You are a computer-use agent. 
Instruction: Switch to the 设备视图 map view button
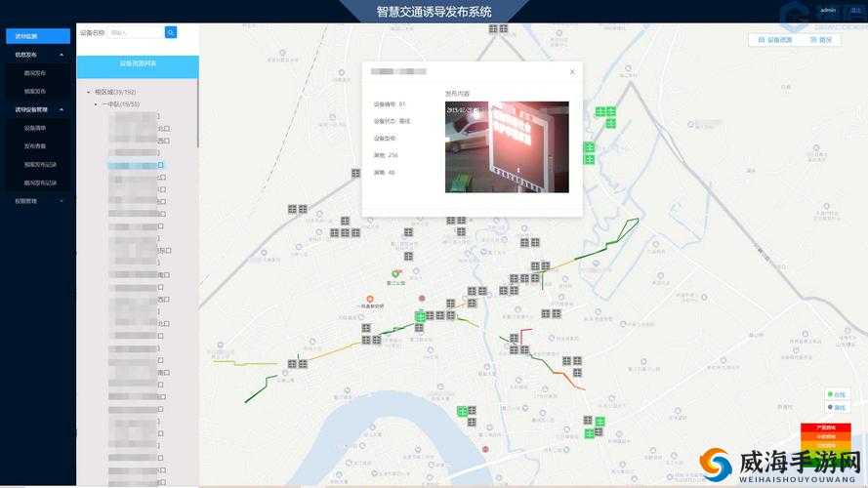pos(775,40)
